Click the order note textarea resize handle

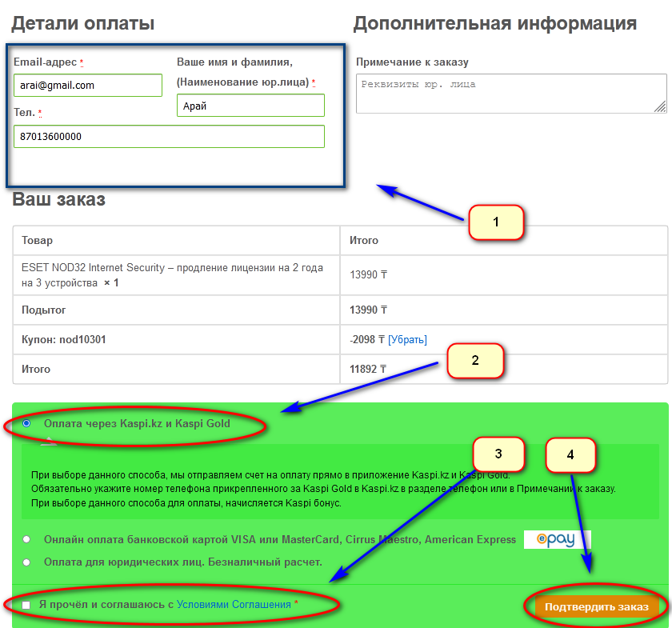tap(661, 107)
